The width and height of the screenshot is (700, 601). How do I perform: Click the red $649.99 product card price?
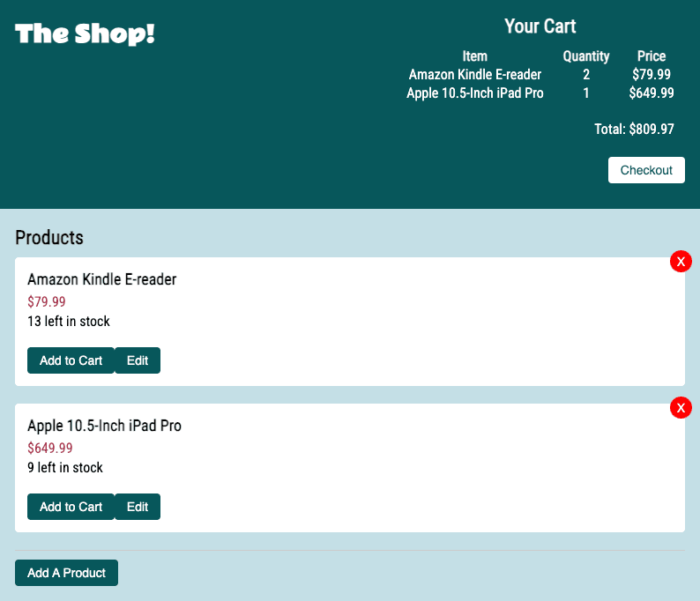pyautogui.click(x=50, y=448)
